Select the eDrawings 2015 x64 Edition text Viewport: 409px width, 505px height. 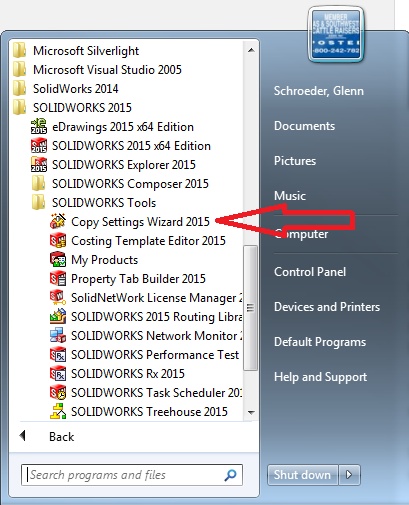click(x=123, y=127)
